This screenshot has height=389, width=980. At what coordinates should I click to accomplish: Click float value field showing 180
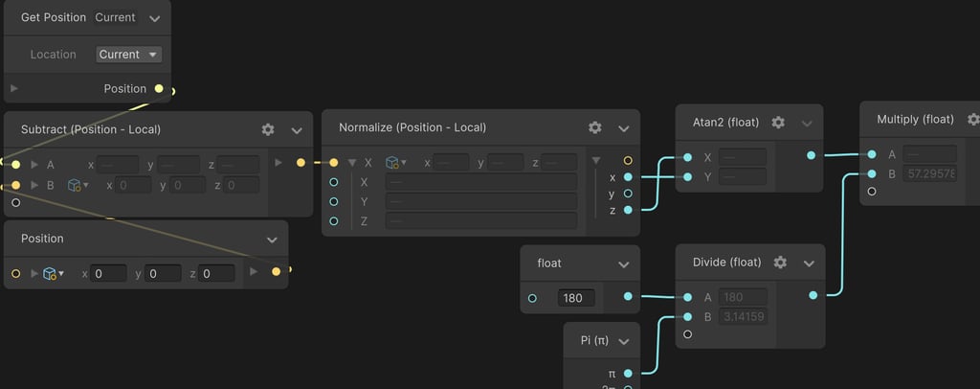[576, 298]
